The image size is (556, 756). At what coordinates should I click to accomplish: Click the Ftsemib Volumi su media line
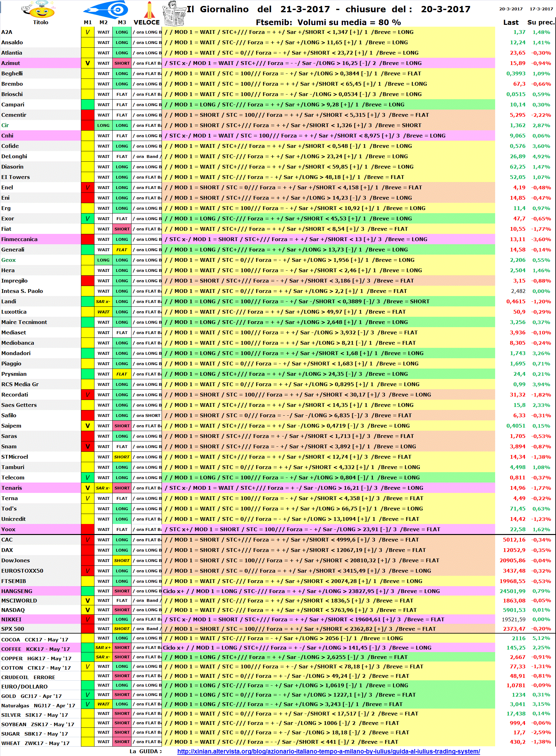click(328, 22)
